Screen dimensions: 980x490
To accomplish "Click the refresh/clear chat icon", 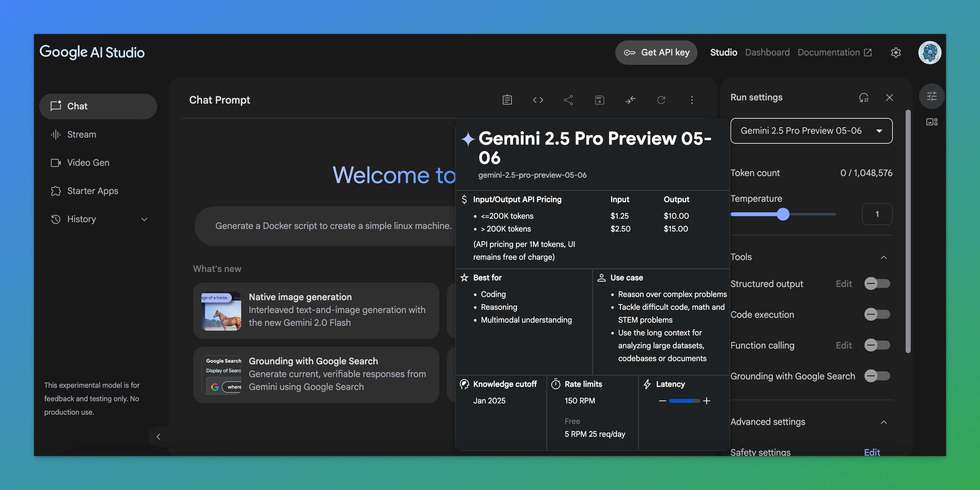I will (x=661, y=100).
